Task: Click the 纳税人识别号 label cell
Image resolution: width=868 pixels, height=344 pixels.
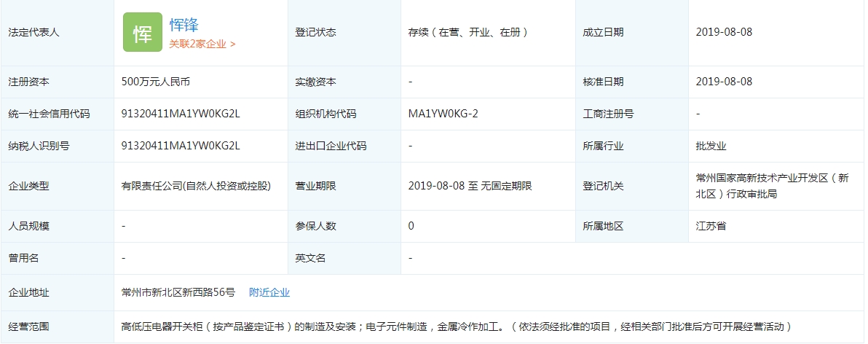Action: [39, 146]
